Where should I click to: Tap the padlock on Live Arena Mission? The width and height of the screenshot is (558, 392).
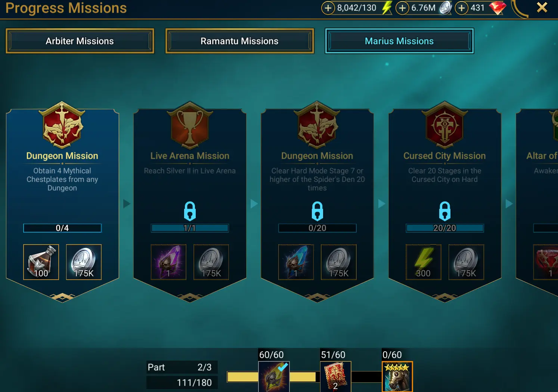[x=190, y=211]
